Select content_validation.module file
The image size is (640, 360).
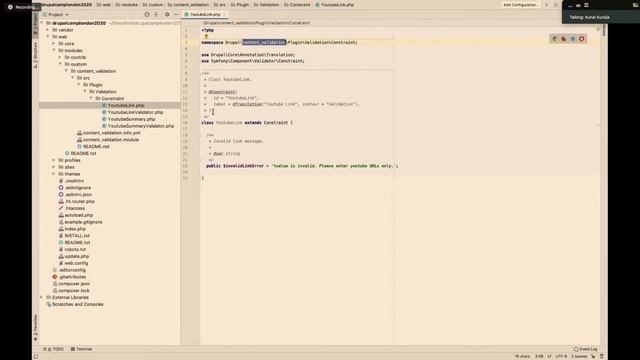tap(111, 140)
